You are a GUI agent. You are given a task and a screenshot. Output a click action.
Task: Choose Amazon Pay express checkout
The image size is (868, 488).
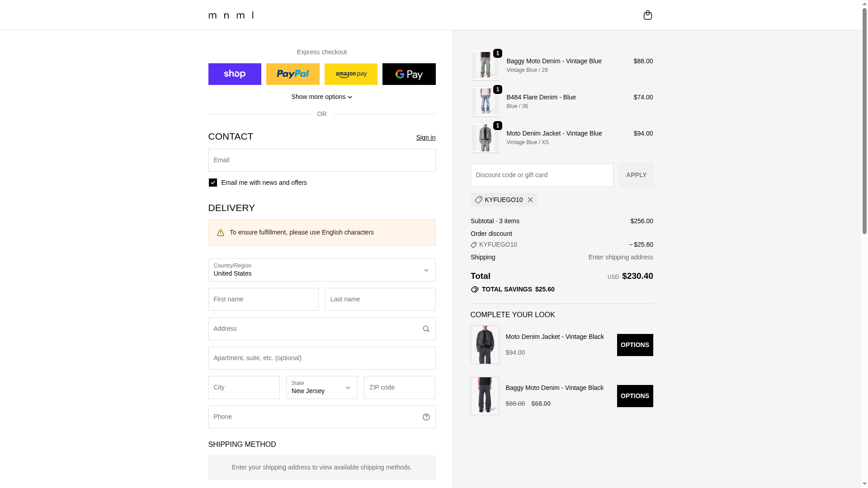click(351, 74)
